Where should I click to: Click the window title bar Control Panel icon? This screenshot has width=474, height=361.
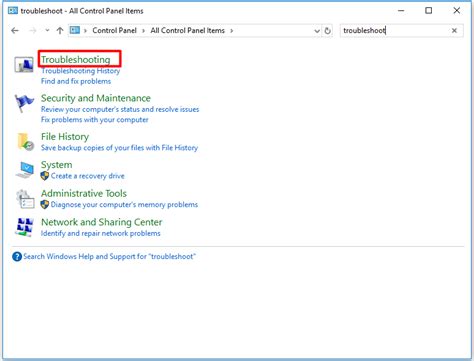(13, 11)
